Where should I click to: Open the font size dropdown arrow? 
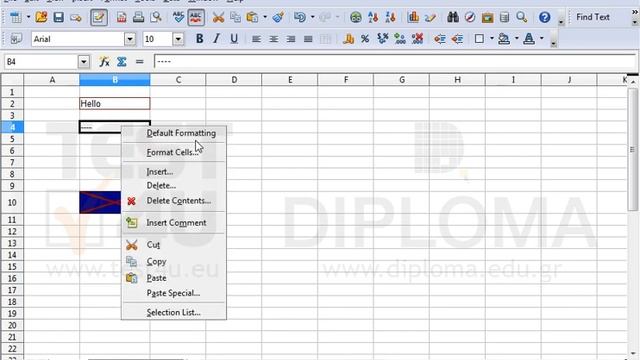click(178, 39)
